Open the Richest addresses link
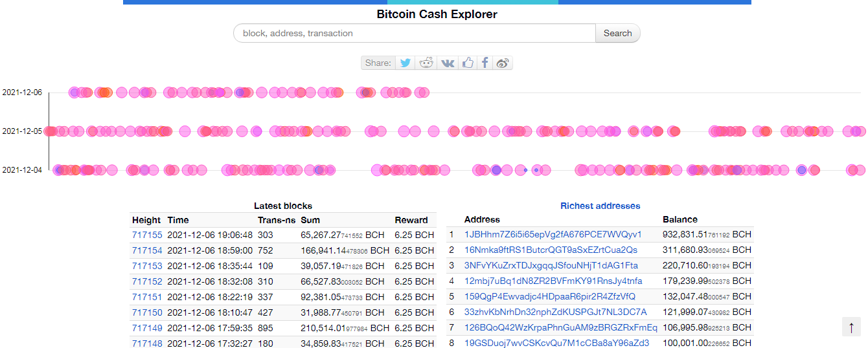This screenshot has width=868, height=348. (600, 206)
